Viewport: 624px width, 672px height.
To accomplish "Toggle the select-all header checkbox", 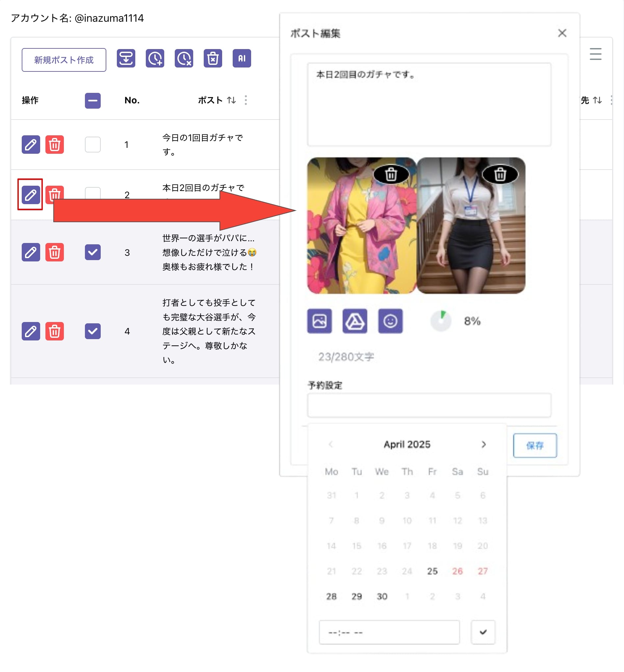I will 92,100.
